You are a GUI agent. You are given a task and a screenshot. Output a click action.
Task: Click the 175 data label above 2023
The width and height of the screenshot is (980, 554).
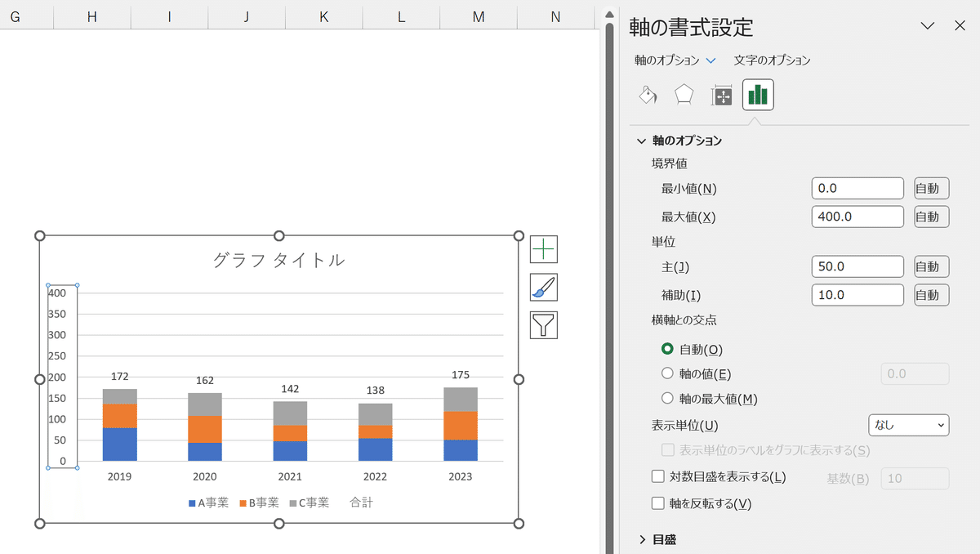click(x=461, y=375)
